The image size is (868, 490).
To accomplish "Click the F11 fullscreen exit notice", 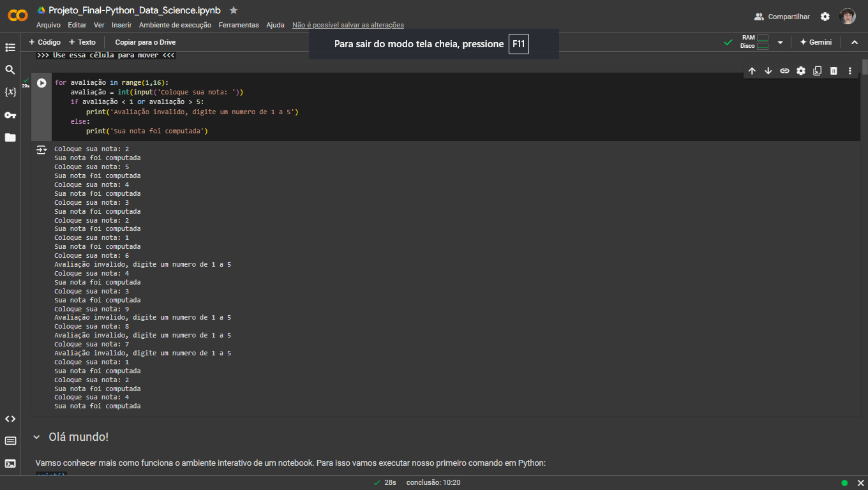I will pos(434,44).
